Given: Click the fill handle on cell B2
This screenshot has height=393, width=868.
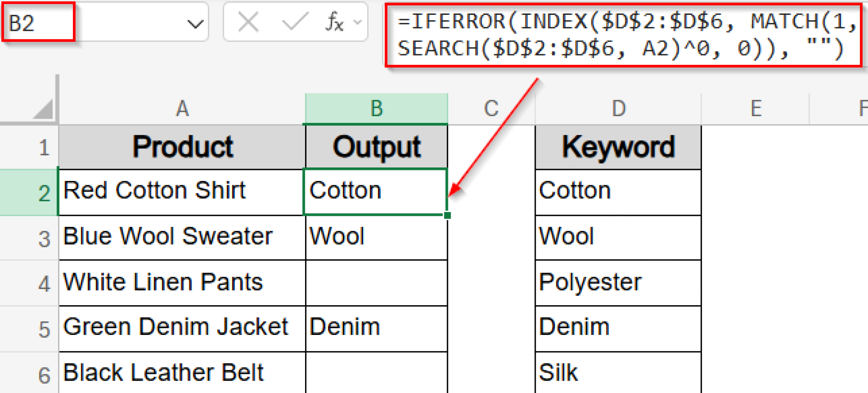Looking at the screenshot, I should click(x=448, y=215).
